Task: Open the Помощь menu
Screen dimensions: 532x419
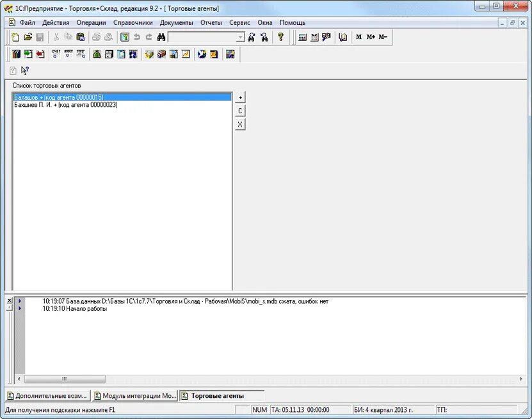Action: pyautogui.click(x=293, y=23)
